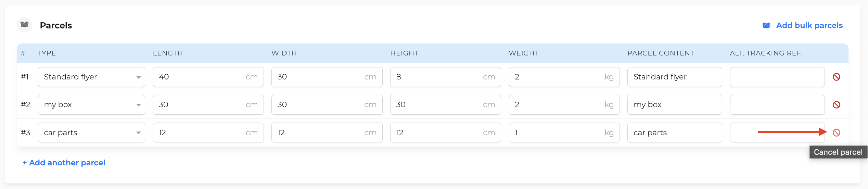The height and width of the screenshot is (189, 868).
Task: Cancel parcel #2 with red icon
Action: click(x=836, y=105)
